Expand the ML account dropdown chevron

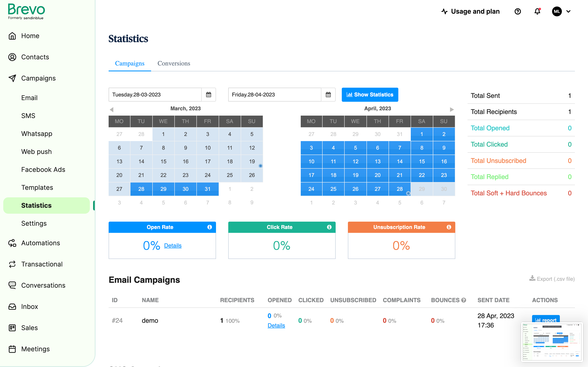click(569, 11)
